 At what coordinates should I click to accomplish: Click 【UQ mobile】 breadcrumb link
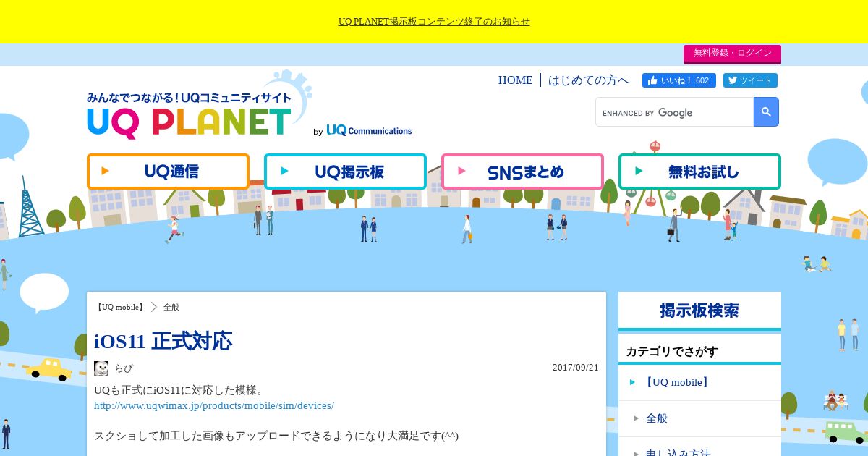pyautogui.click(x=120, y=307)
